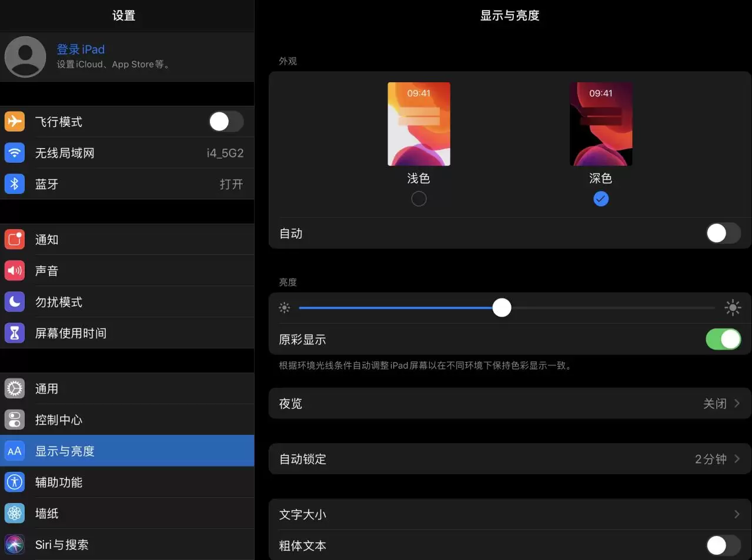This screenshot has width=752, height=560.
Task: Tap the Control Center icon
Action: (x=15, y=420)
